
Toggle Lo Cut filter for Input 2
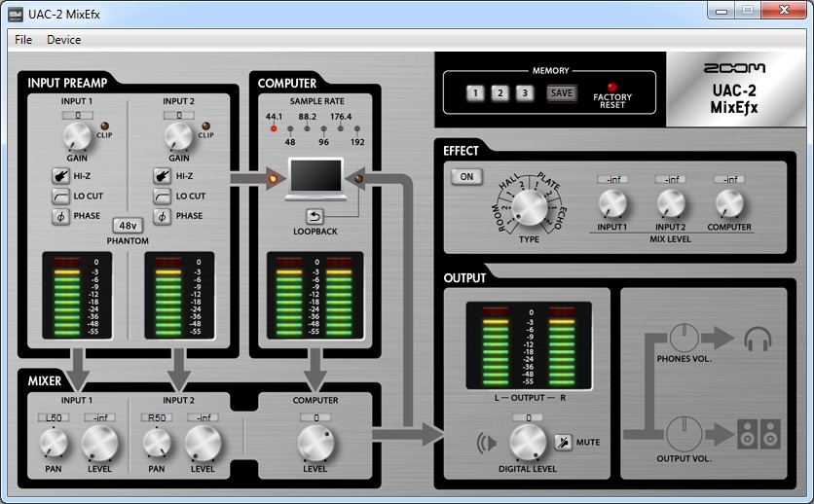point(162,196)
